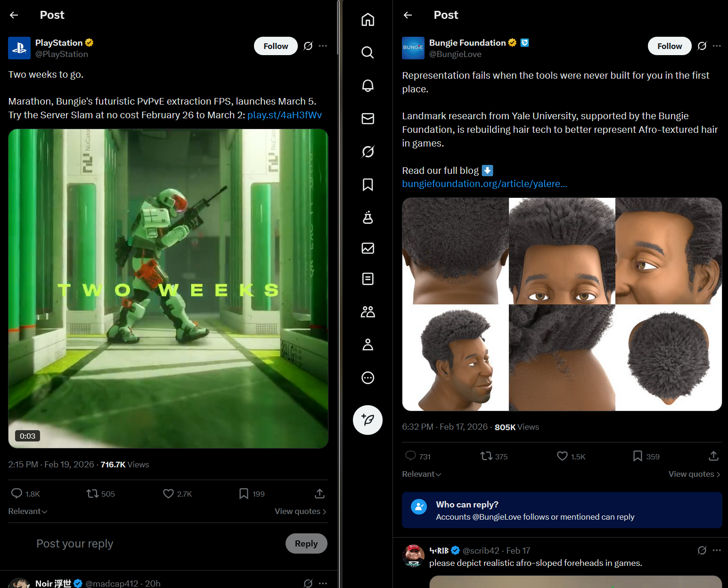
Task: Open the Bungie post view count 805K
Action: click(517, 427)
